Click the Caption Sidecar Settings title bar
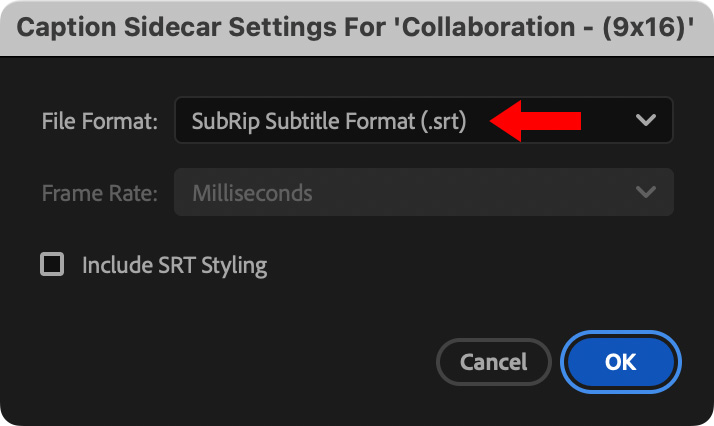The height and width of the screenshot is (426, 714). 357,27
